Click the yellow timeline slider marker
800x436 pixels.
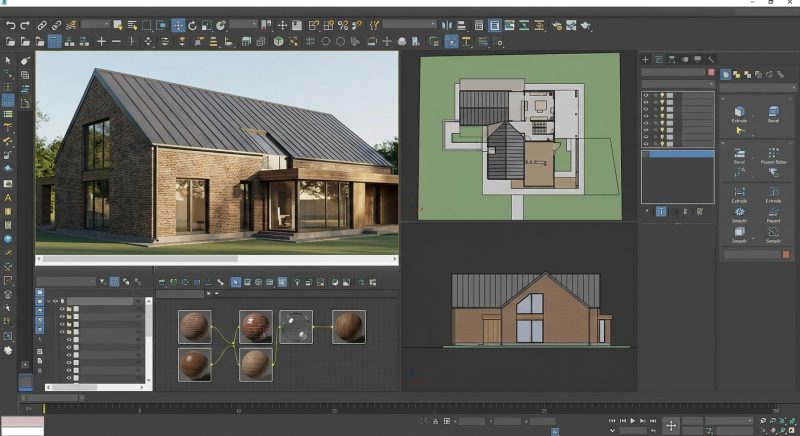pyautogui.click(x=44, y=408)
